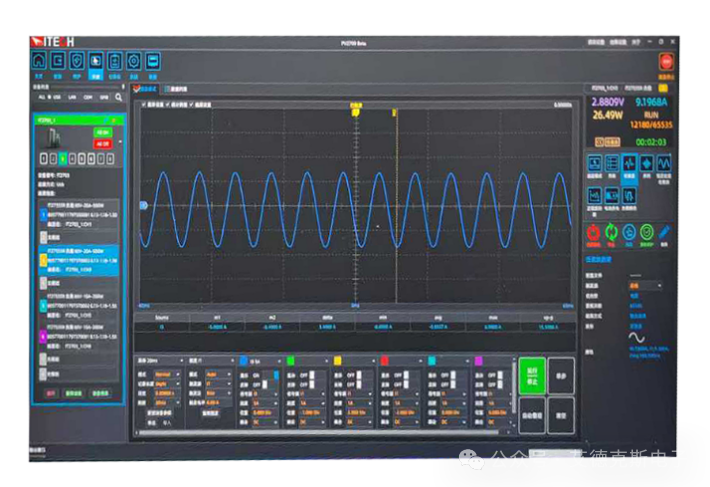Click the red power output icon
This screenshot has width=710, height=487.
(593, 233)
